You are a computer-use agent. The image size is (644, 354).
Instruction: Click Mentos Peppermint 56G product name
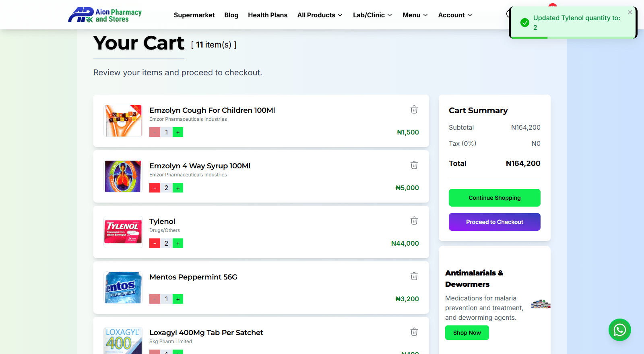click(193, 277)
